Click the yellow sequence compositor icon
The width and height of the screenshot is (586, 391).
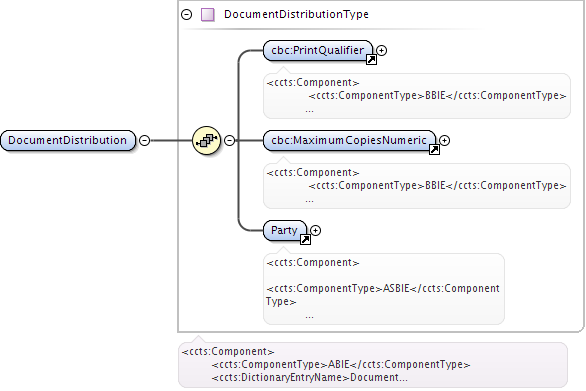click(206, 141)
